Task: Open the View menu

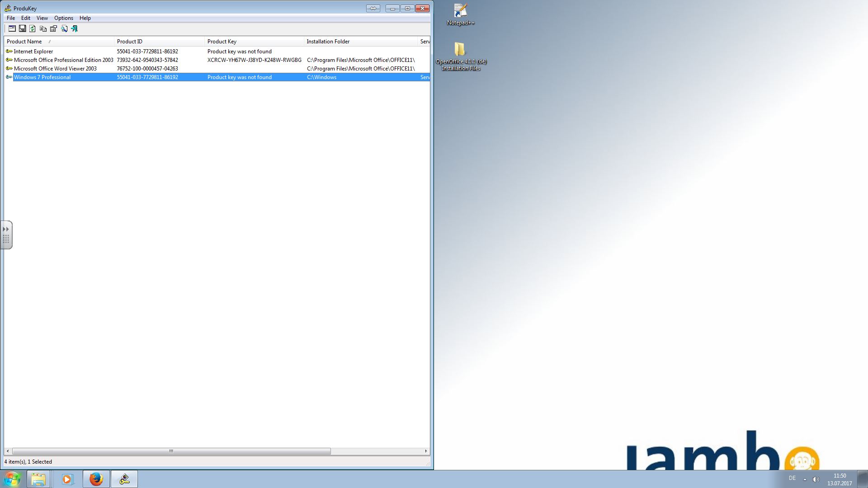Action: (x=42, y=18)
